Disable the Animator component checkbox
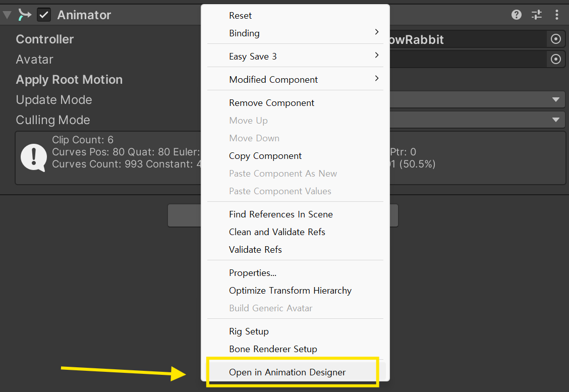 point(44,15)
